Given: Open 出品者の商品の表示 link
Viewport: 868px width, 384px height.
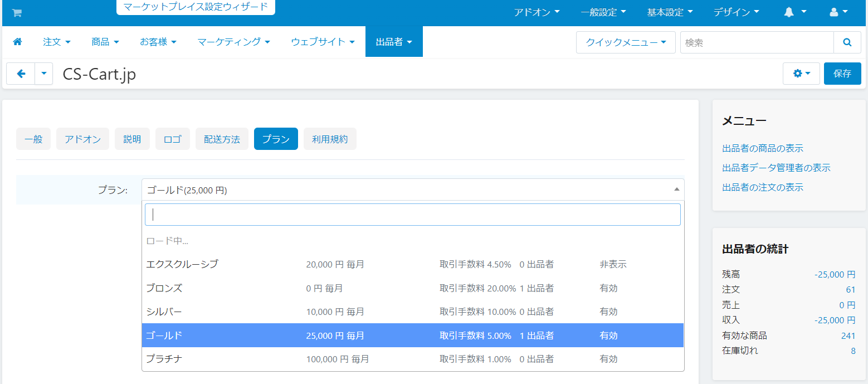Looking at the screenshot, I should click(x=763, y=148).
